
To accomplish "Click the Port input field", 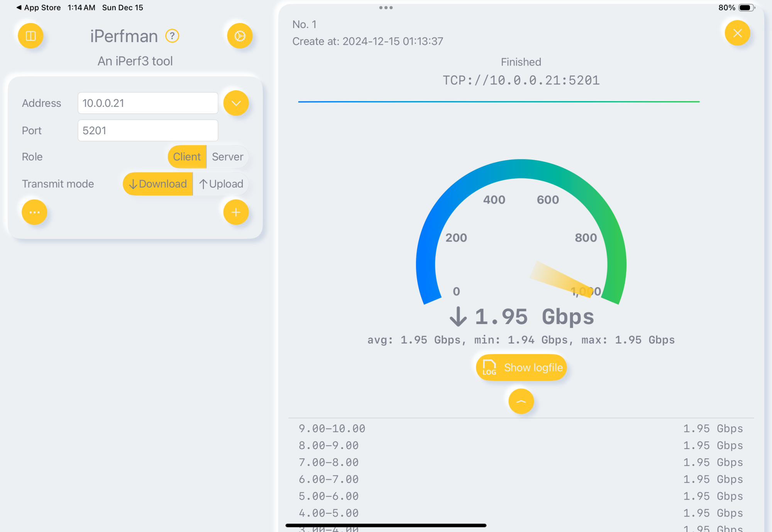I will [148, 130].
